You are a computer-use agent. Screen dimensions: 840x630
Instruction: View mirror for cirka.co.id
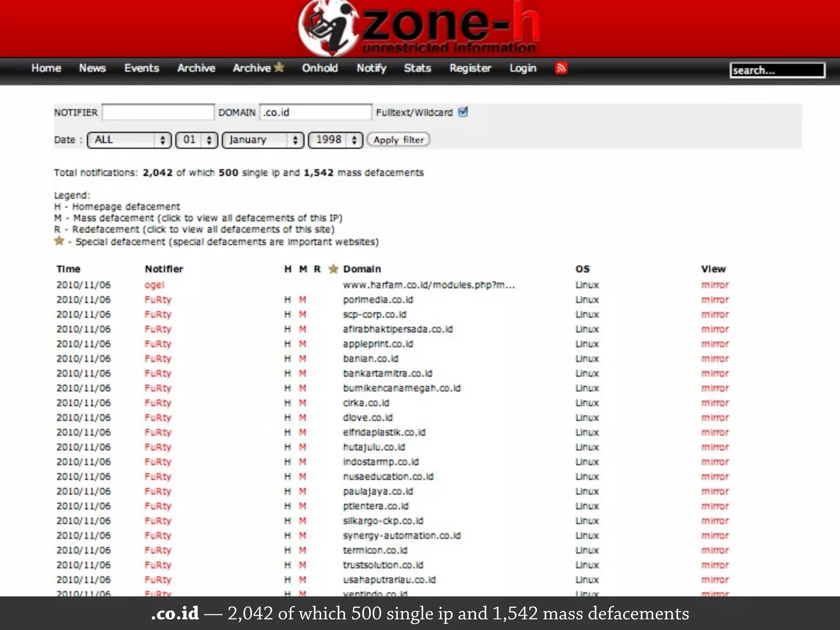pyautogui.click(x=715, y=403)
